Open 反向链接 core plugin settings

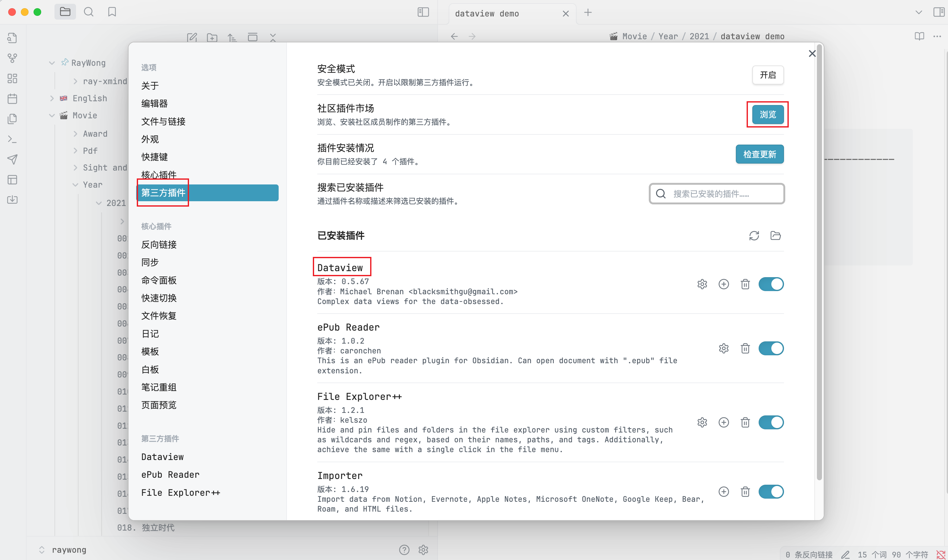click(159, 245)
